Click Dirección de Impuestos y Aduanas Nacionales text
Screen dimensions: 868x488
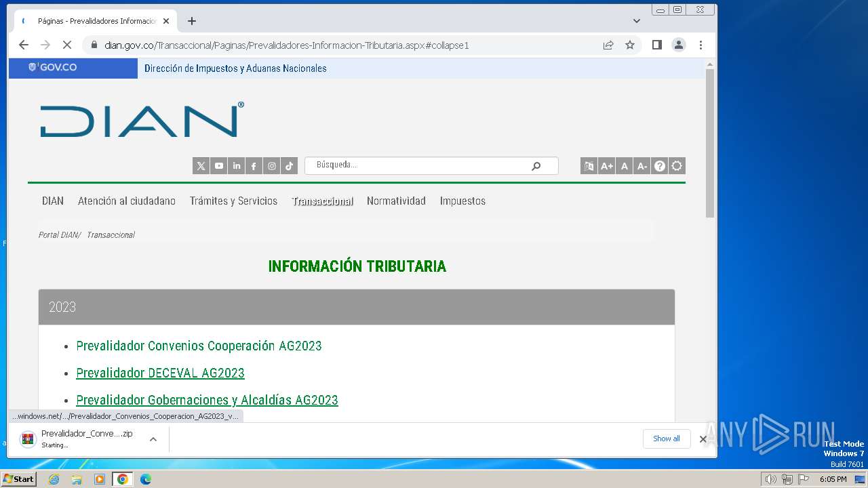point(235,68)
